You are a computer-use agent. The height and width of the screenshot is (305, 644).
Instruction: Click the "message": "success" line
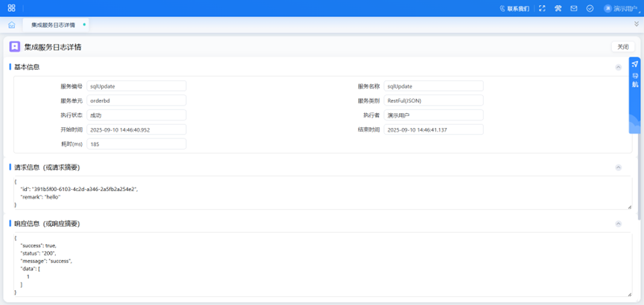tap(46, 261)
